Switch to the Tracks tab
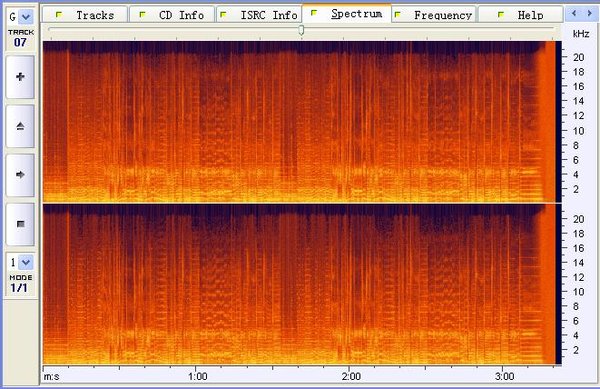This screenshot has width=600, height=389. (85, 15)
